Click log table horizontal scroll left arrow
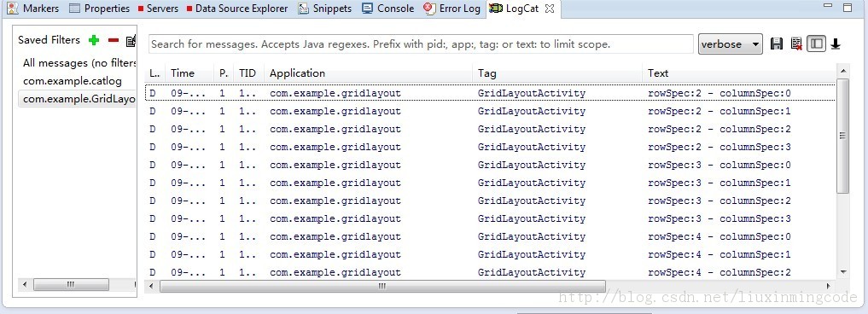The height and width of the screenshot is (314, 868). [x=152, y=286]
